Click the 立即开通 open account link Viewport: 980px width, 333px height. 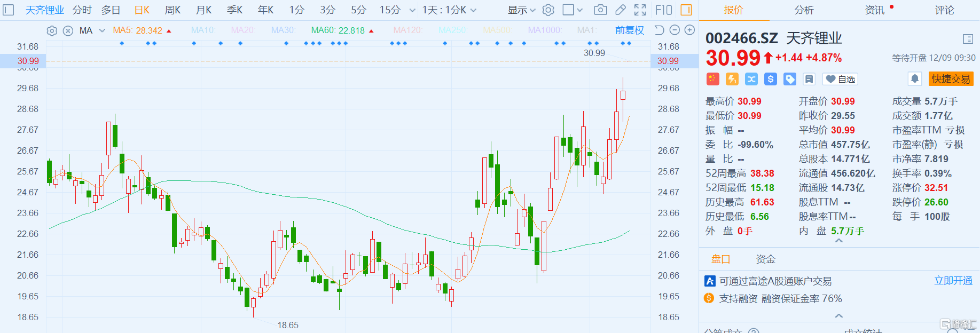(x=953, y=281)
